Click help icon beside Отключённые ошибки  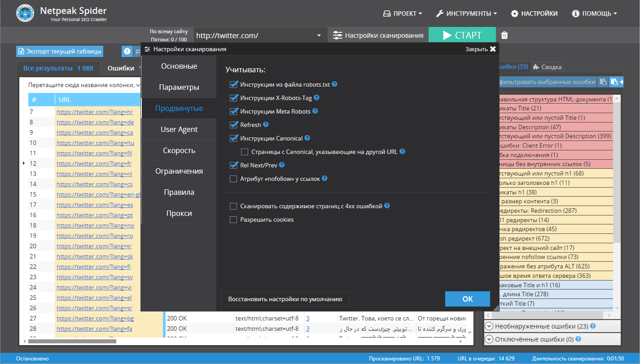(x=579, y=339)
